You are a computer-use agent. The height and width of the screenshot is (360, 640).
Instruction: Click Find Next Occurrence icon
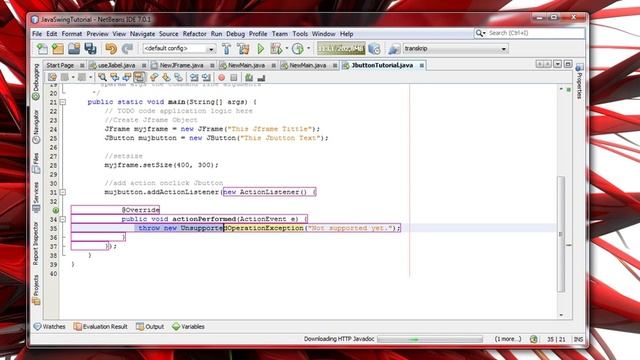click(127, 77)
